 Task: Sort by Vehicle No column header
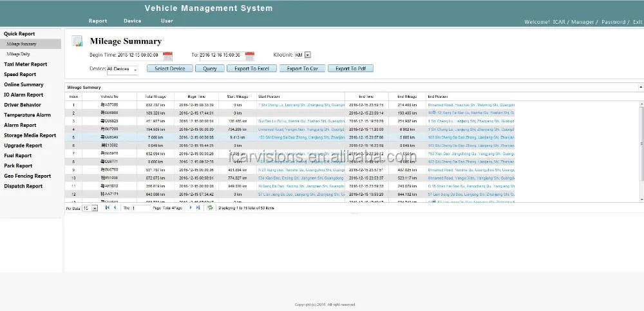coord(109,97)
